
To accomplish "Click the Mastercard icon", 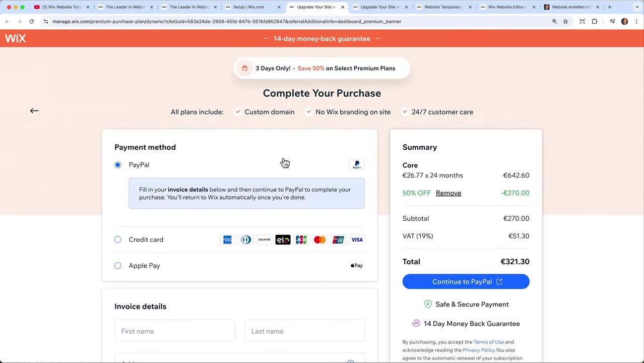I will tap(319, 240).
